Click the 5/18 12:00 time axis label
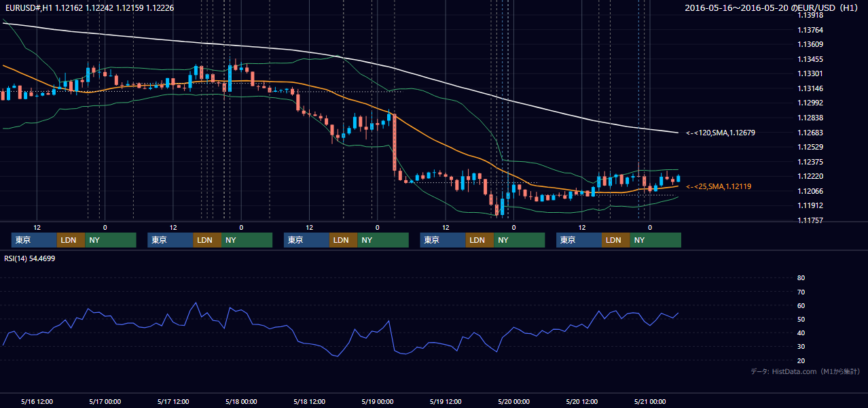The width and height of the screenshot is (868, 408). pyautogui.click(x=310, y=401)
